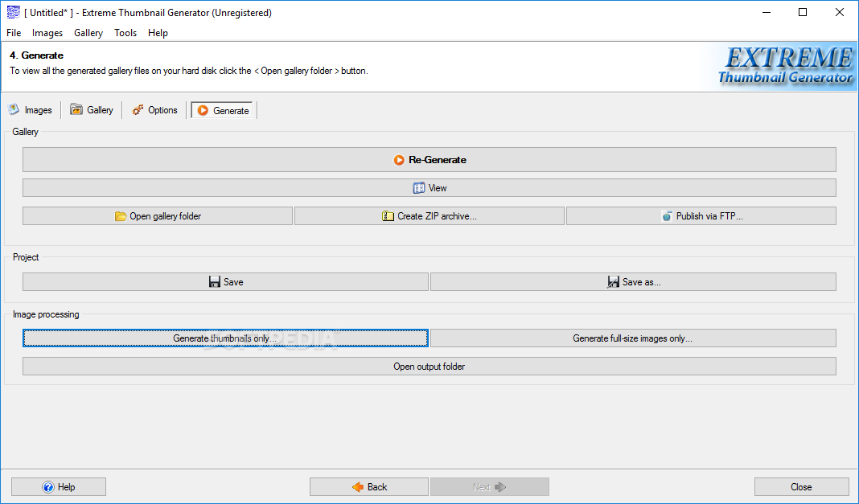The image size is (859, 504).
Task: Open the File menu
Action: [14, 33]
